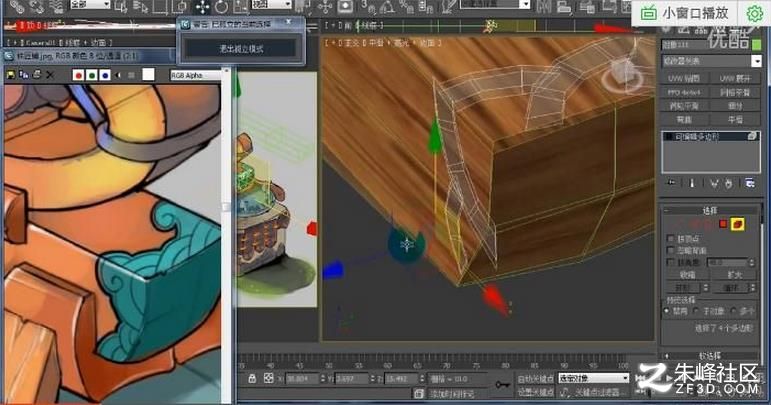Click object name field in modify panel
The image size is (771, 405).
706,45
